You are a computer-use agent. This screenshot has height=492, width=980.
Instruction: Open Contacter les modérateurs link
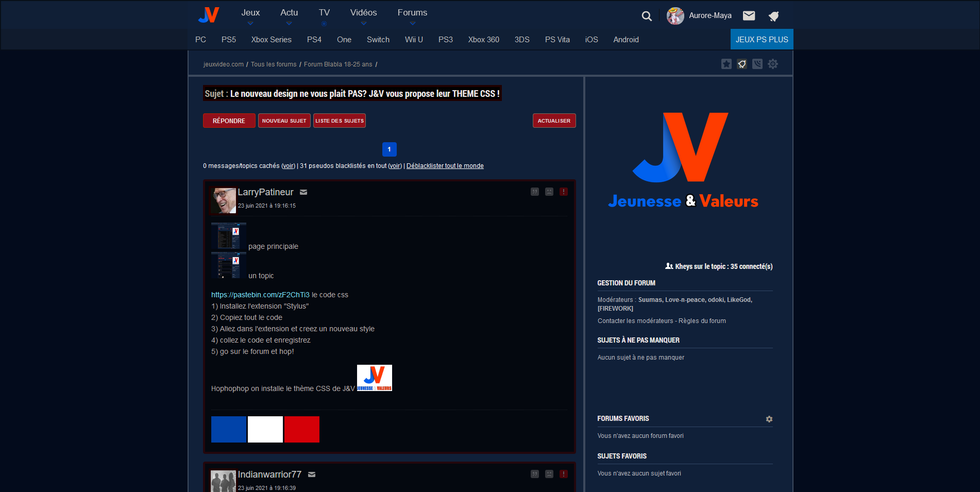[x=635, y=321]
